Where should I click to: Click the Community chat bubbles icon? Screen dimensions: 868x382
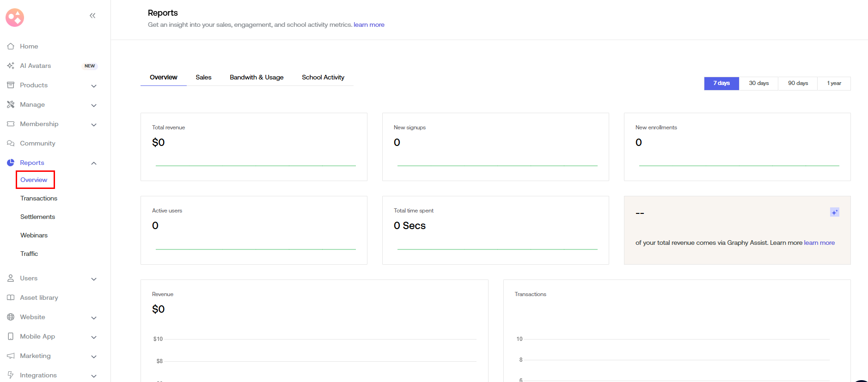pos(11,143)
